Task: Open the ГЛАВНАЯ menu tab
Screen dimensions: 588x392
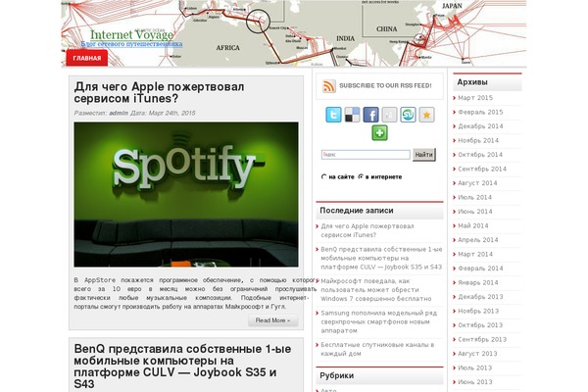Action: point(87,58)
